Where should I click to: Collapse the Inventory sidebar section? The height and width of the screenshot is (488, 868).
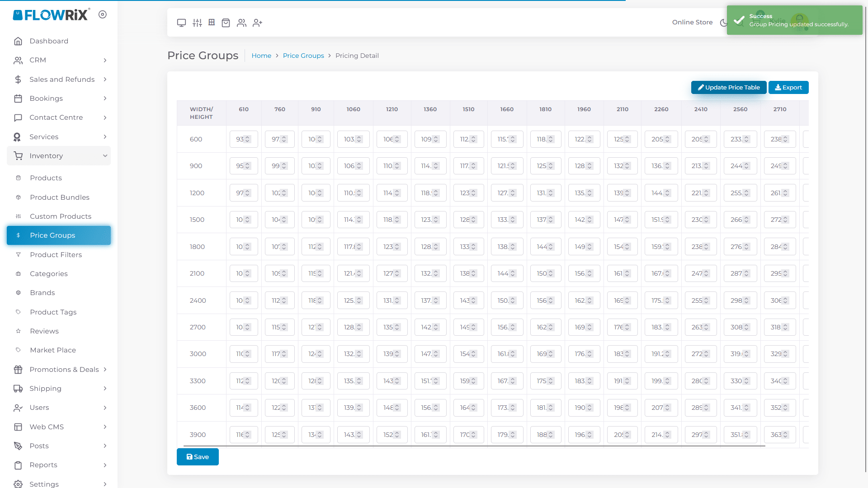[59, 156]
